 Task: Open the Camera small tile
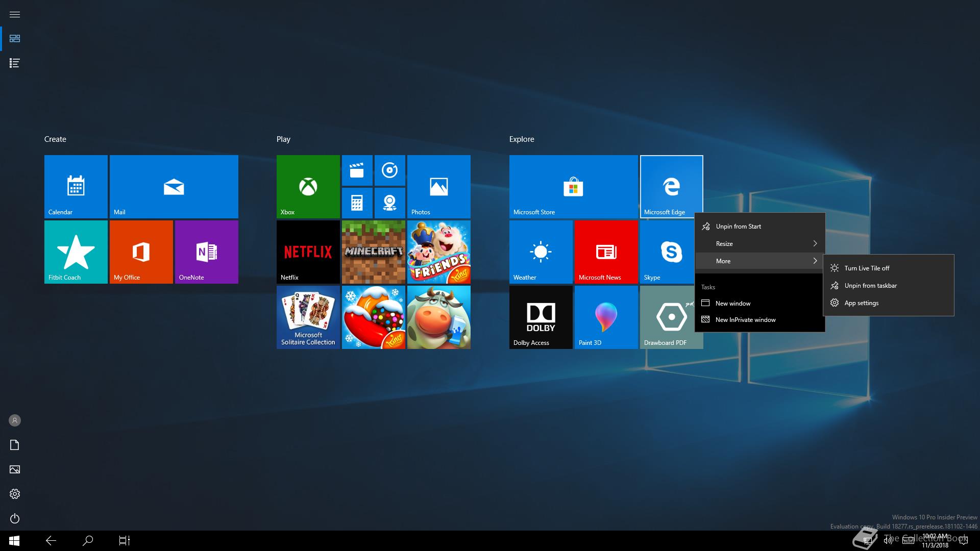(389, 203)
